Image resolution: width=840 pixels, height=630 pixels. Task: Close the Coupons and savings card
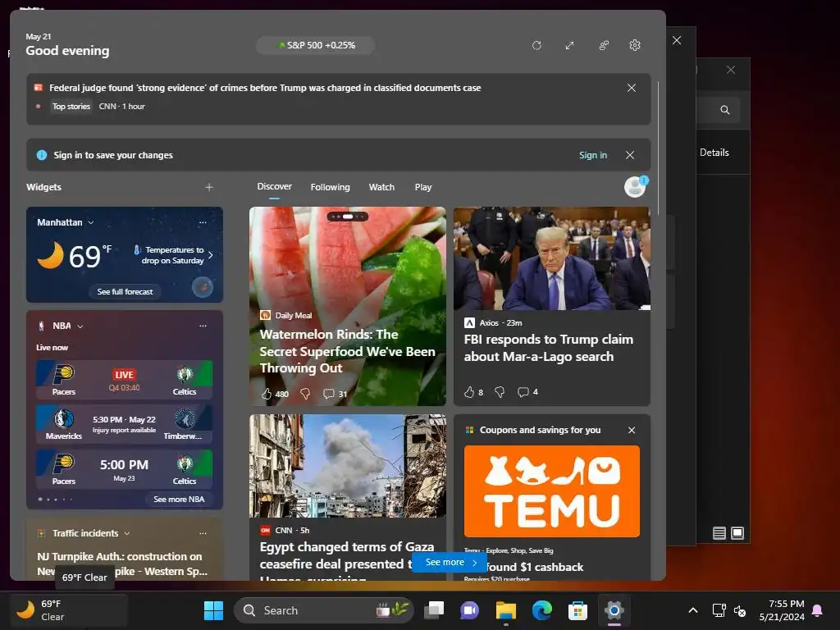[632, 430]
